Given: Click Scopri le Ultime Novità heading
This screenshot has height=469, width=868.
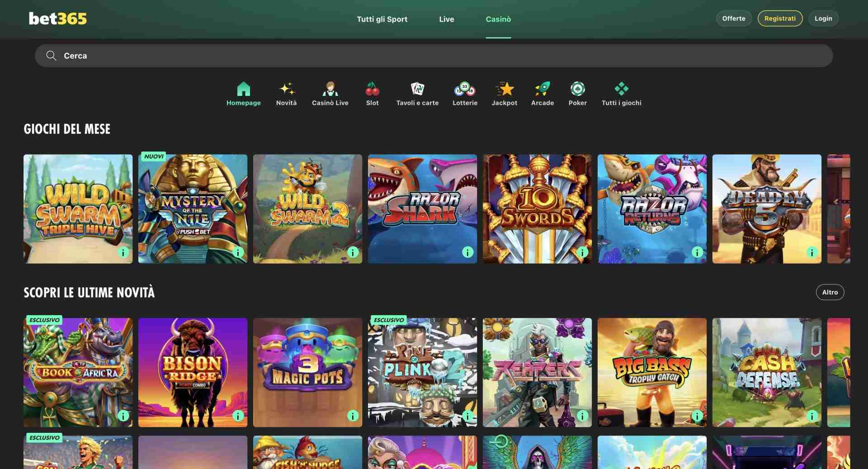Looking at the screenshot, I should click(x=89, y=292).
